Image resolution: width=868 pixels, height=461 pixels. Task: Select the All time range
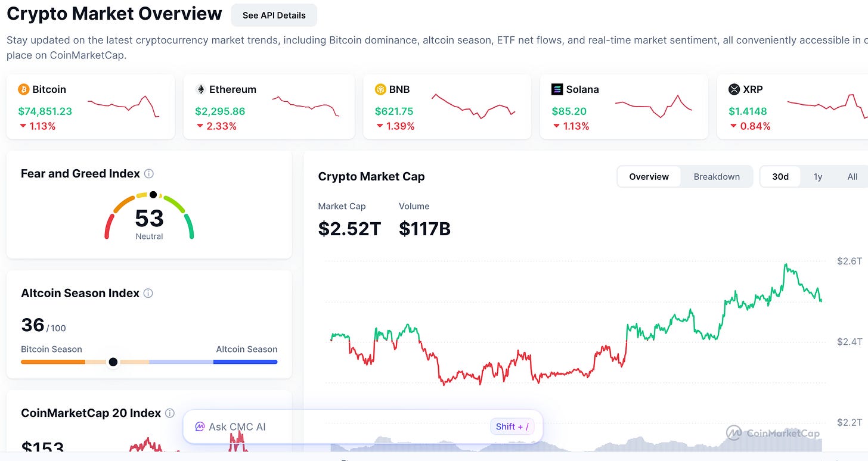[x=852, y=176]
